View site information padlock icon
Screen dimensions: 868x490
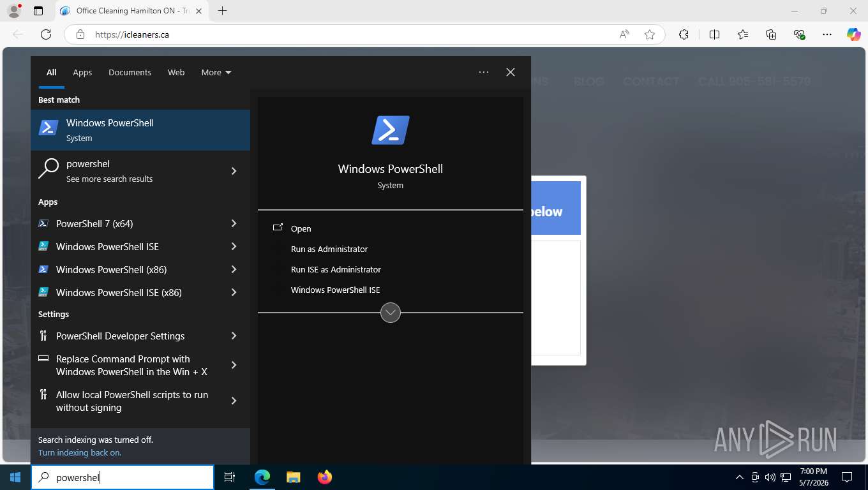coord(80,34)
